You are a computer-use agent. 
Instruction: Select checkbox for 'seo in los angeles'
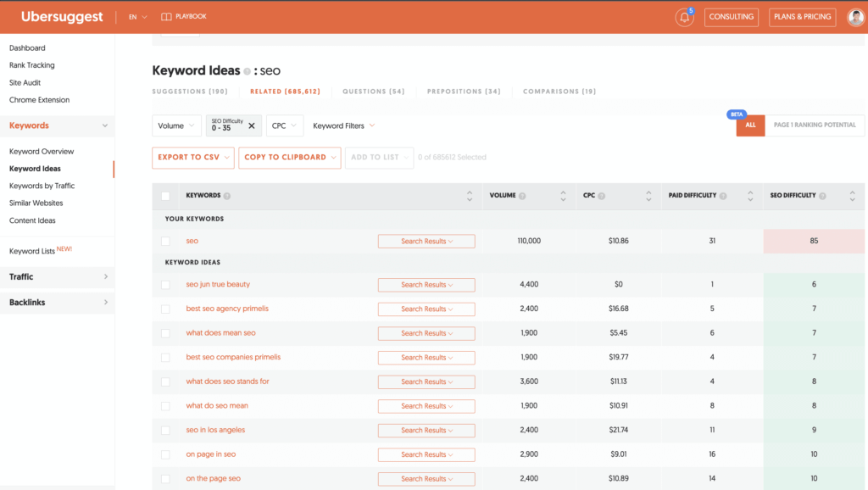tap(165, 430)
